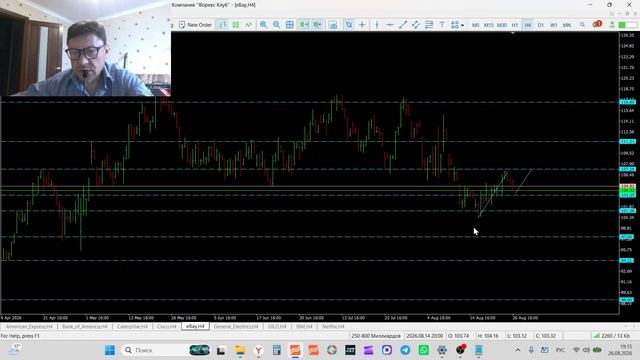The height and width of the screenshot is (360, 640).
Task: Select the Fibonacci retracement tool
Action: [x=429, y=25]
